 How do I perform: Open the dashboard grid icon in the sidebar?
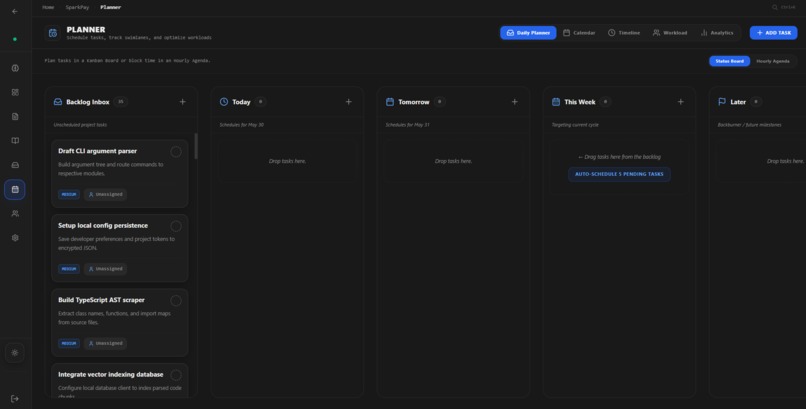(x=15, y=92)
